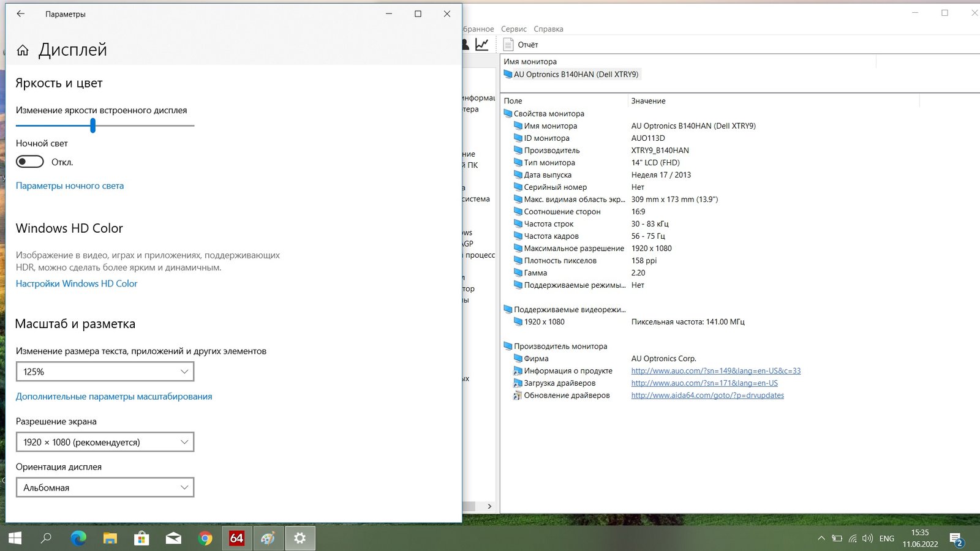Open Windows HD Color settings link
Viewport: 980px width, 551px height.
(x=77, y=283)
